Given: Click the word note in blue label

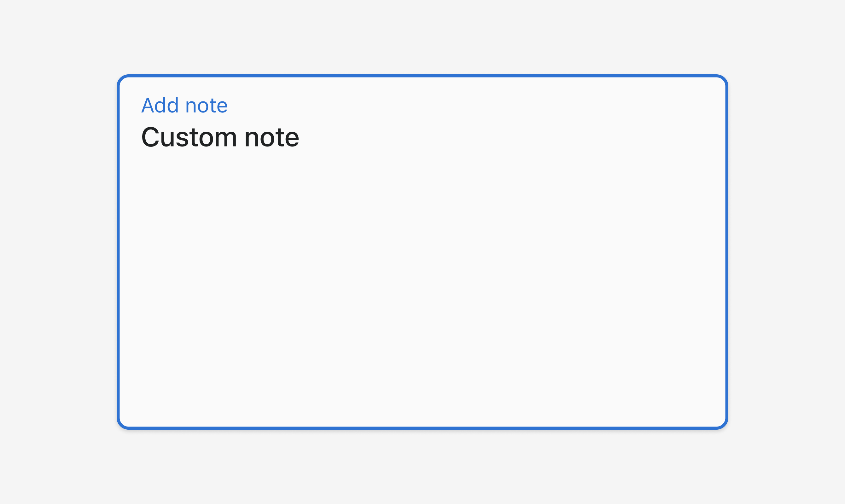Looking at the screenshot, I should pos(206,106).
